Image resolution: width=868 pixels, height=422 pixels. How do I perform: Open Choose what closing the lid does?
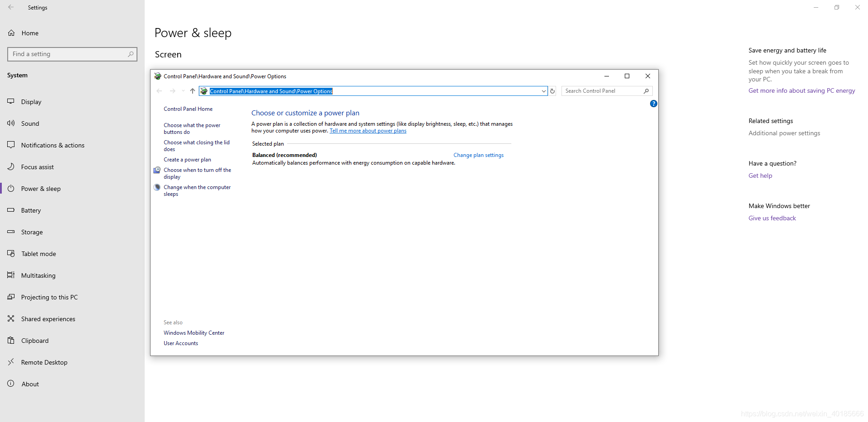click(197, 146)
